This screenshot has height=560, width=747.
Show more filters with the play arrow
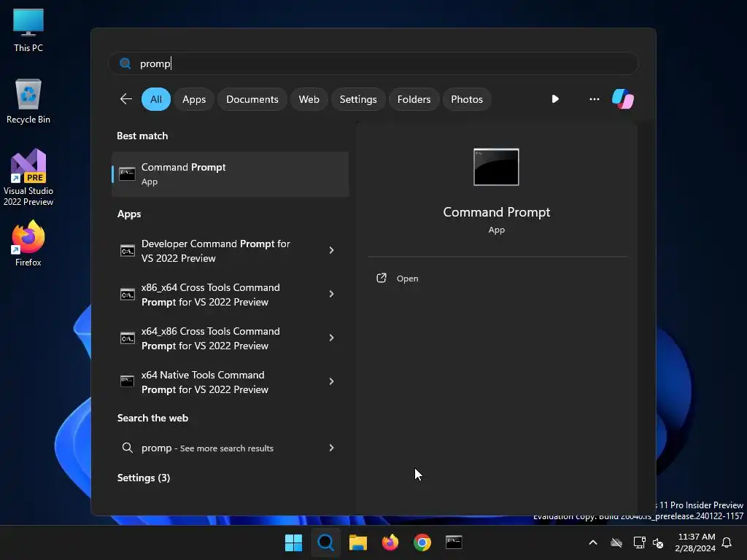[555, 99]
